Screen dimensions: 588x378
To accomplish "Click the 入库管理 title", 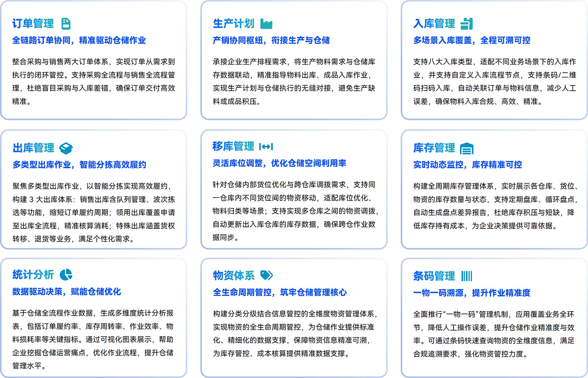I will pos(435,24).
